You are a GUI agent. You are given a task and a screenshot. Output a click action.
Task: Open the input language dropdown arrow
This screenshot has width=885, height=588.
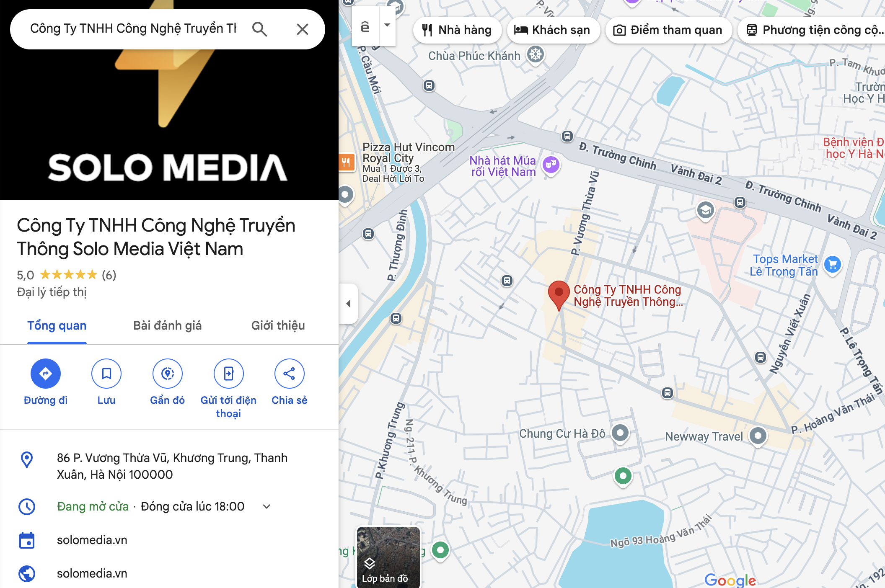pyautogui.click(x=387, y=26)
